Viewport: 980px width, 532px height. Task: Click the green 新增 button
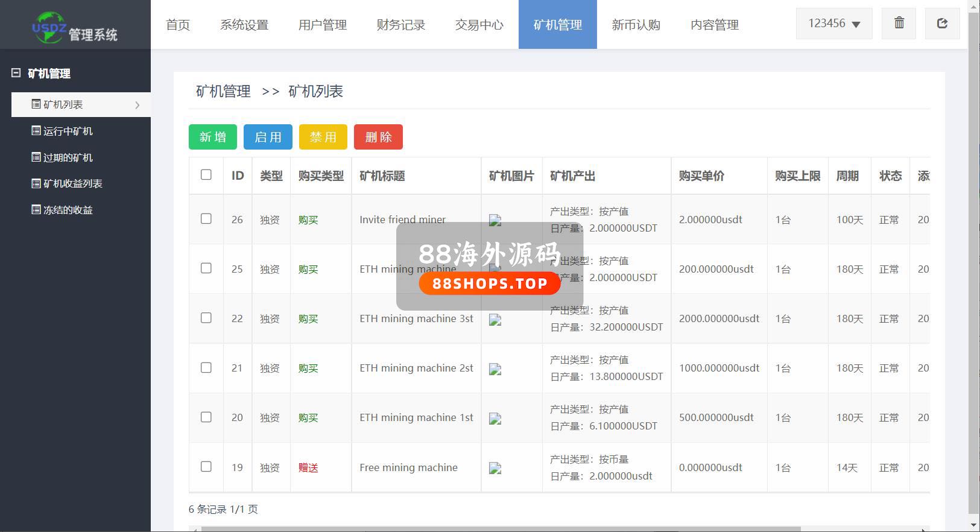tap(213, 137)
